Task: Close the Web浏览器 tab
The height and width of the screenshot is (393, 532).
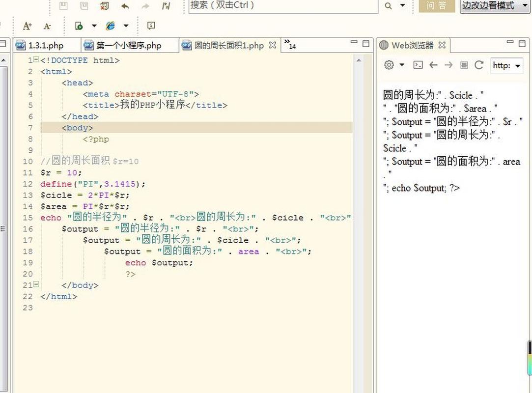Action: pyautogui.click(x=442, y=45)
